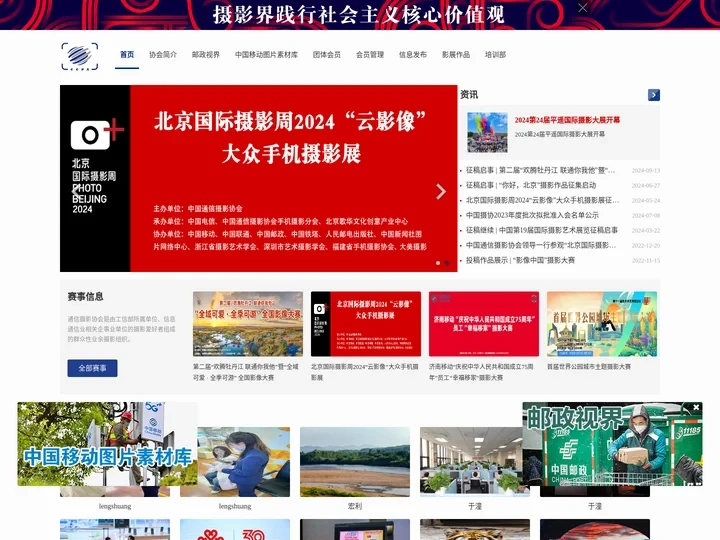
Task: Open more 资讯 with blue arrow icon
Action: point(654,95)
